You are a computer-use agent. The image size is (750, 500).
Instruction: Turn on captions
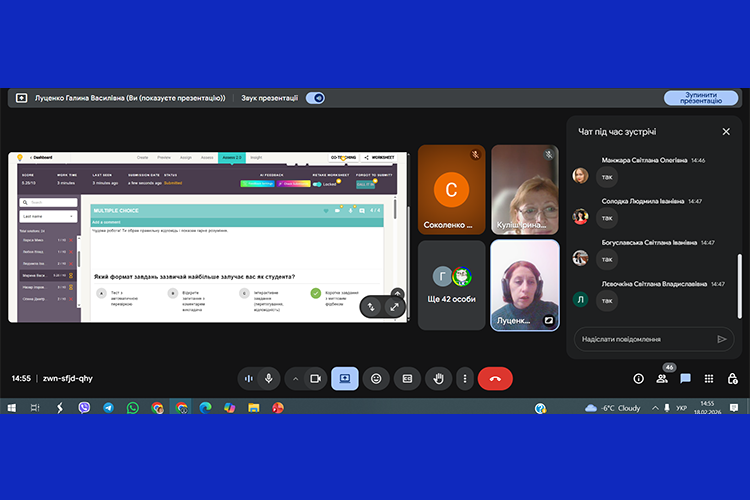point(407,379)
